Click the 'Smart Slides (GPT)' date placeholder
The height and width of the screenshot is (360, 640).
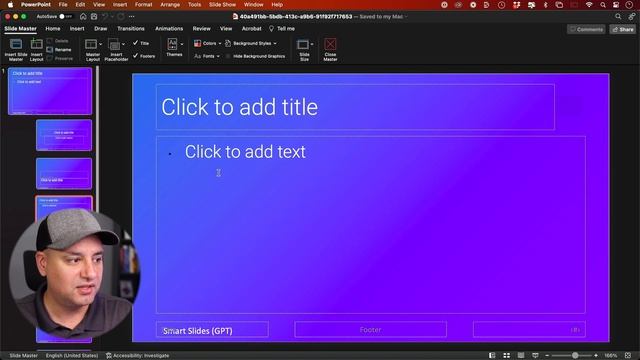(x=212, y=330)
